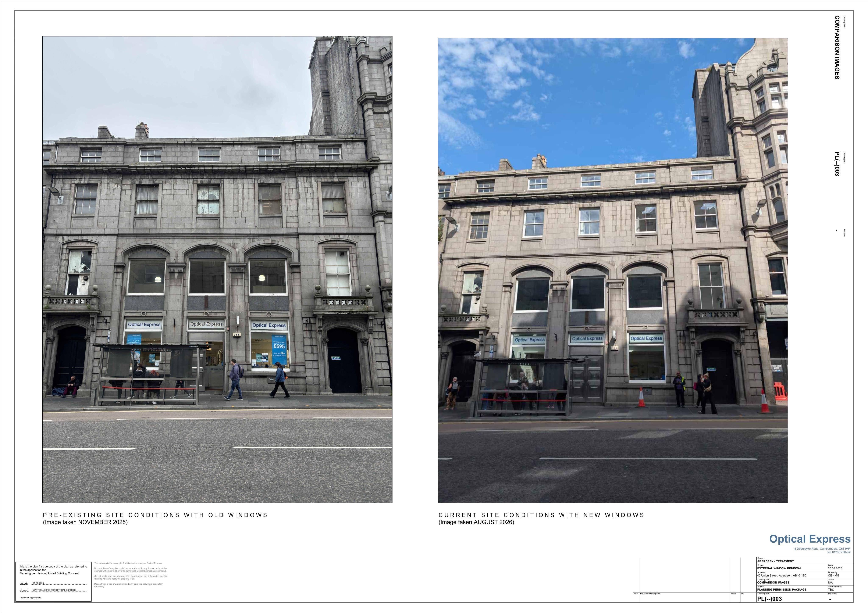Click signed field 'MATT GILLESPIE FOR OPTICAL EXPRESS'
This screenshot has width=868, height=613.
click(x=54, y=590)
